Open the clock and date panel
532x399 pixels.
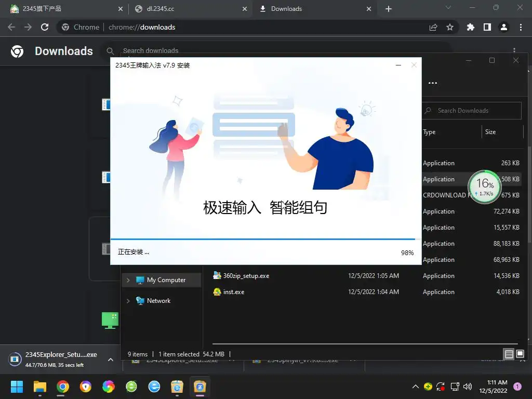click(493, 387)
